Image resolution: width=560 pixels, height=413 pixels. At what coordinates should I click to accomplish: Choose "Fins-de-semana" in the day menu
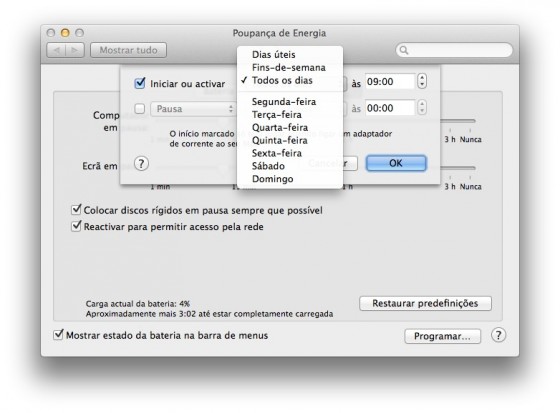(x=290, y=68)
